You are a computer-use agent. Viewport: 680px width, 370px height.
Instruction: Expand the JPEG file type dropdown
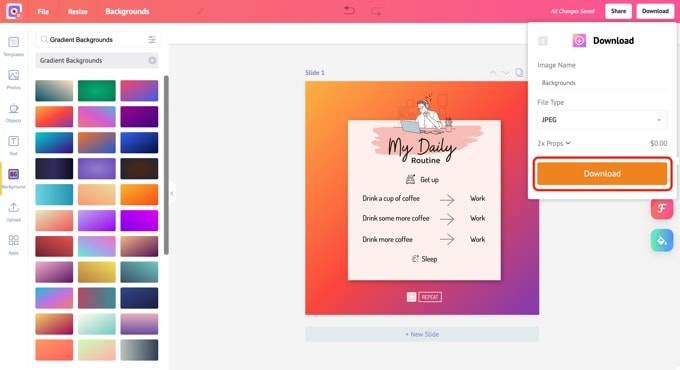[602, 120]
